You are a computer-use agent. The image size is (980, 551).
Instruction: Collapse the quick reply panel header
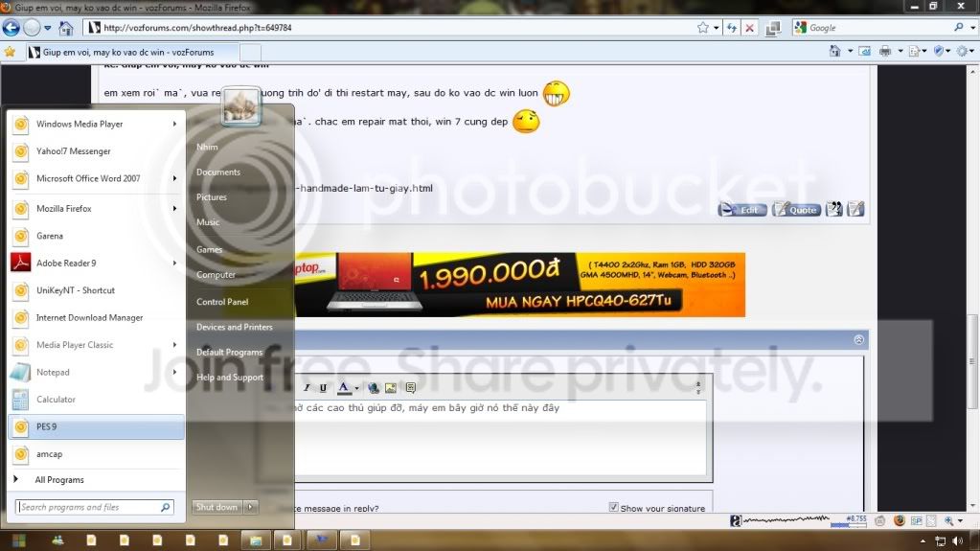point(858,339)
